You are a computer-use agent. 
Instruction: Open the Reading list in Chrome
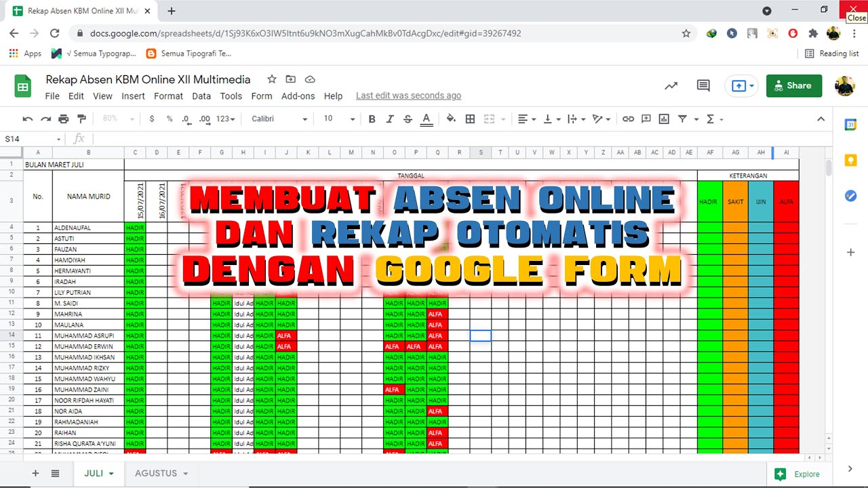832,53
